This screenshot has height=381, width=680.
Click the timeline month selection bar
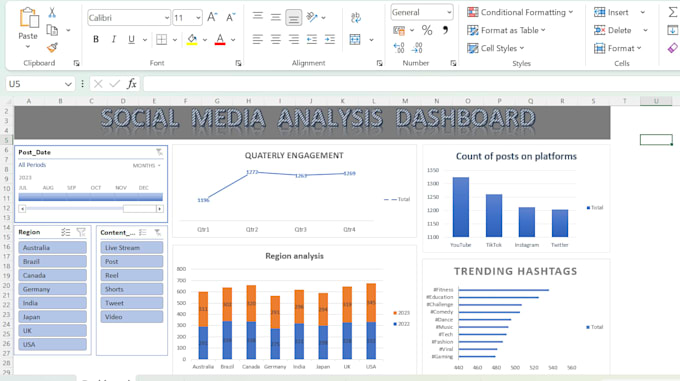coord(91,197)
